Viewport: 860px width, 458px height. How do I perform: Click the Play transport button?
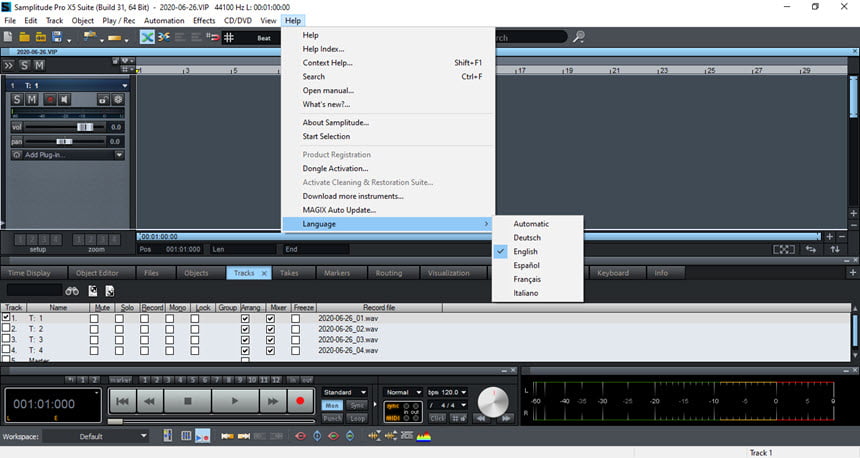pyautogui.click(x=235, y=402)
